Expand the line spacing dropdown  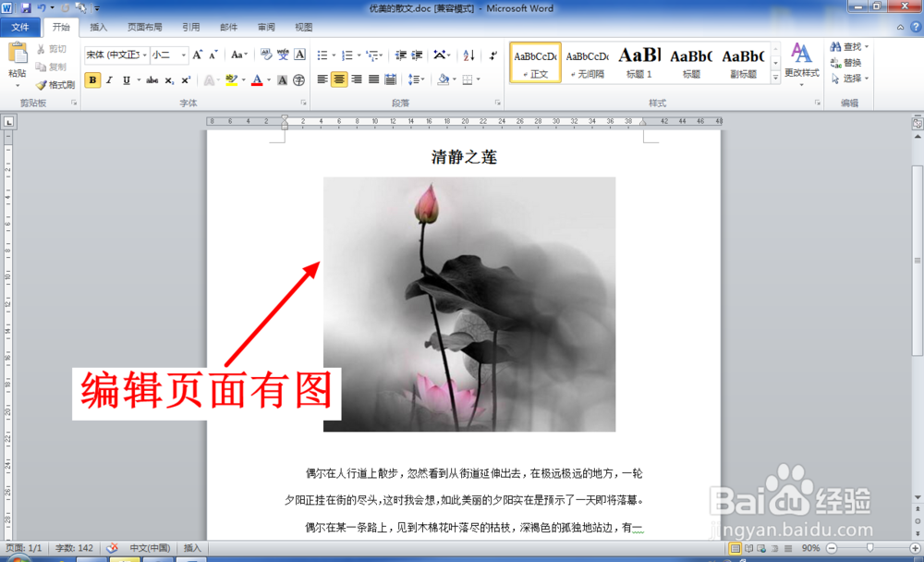[x=417, y=79]
